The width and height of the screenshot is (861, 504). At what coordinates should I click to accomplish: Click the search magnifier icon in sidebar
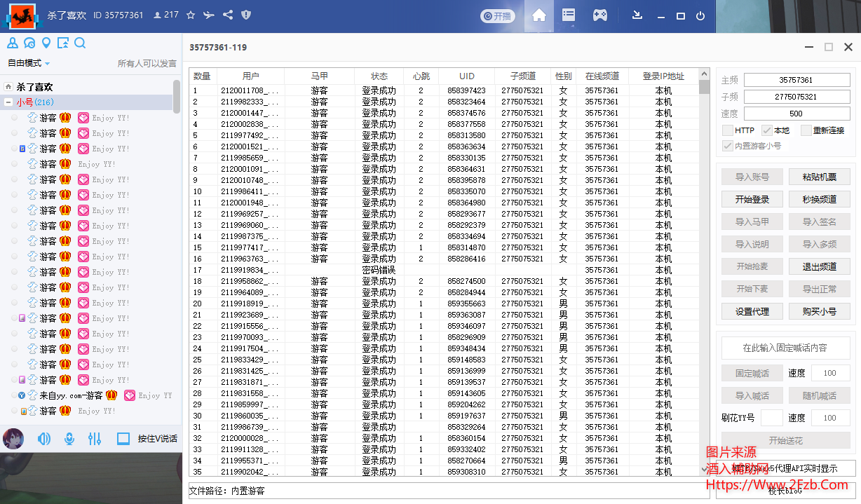pyautogui.click(x=80, y=43)
